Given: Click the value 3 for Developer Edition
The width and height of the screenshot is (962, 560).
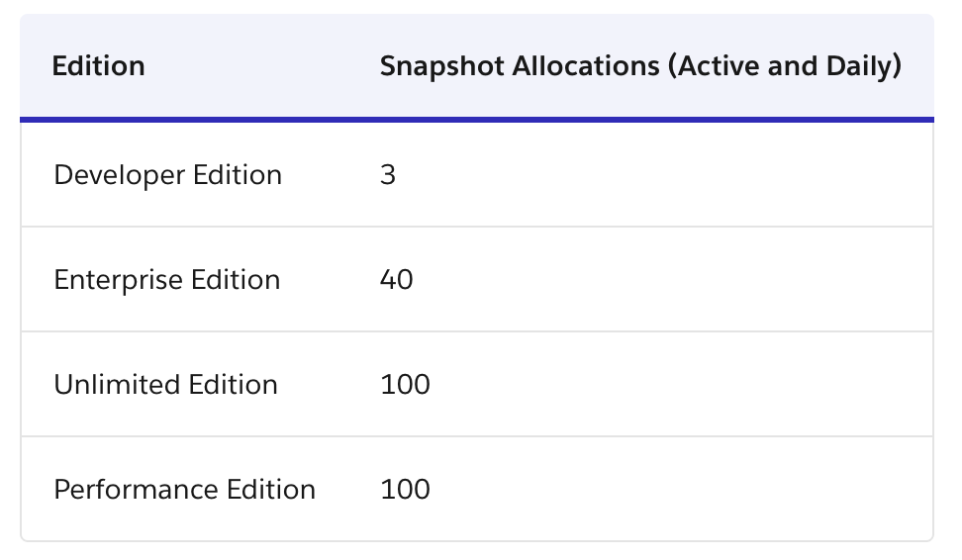Looking at the screenshot, I should point(388,175).
